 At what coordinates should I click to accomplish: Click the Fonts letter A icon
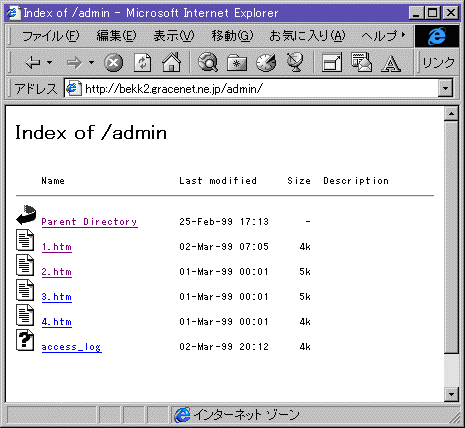391,63
